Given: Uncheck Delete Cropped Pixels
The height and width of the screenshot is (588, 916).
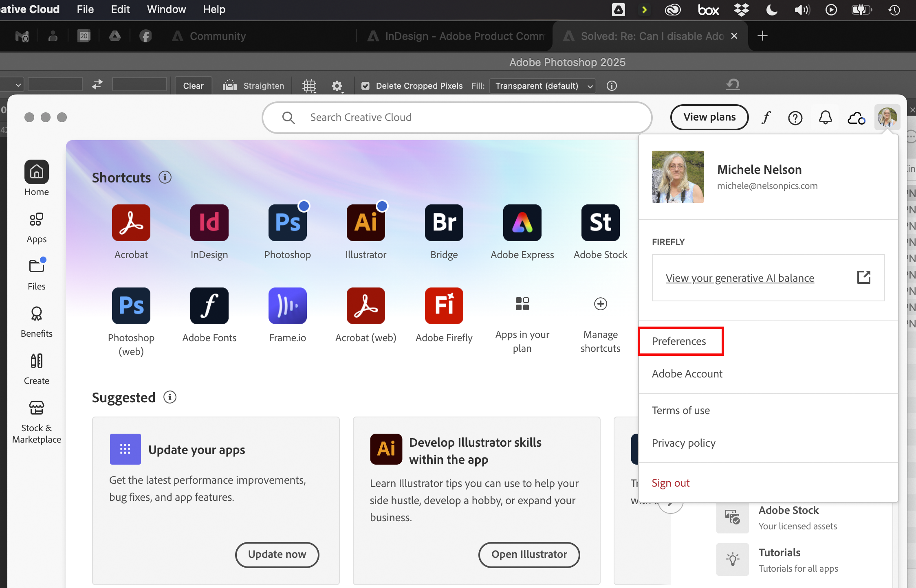Looking at the screenshot, I should pyautogui.click(x=365, y=86).
